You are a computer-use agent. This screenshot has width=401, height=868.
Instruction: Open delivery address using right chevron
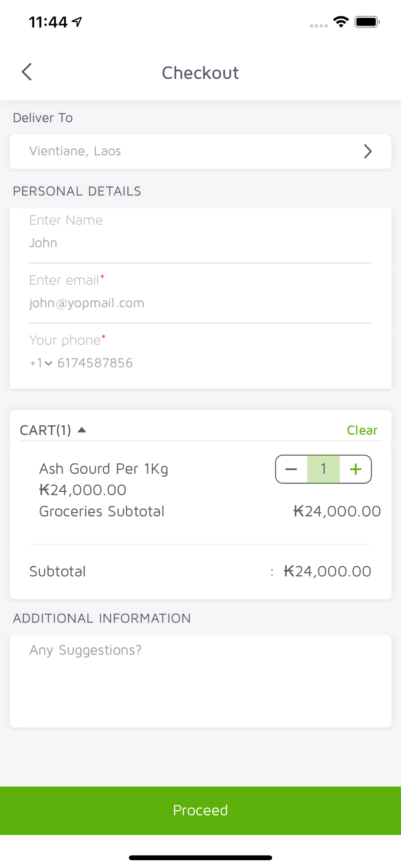[368, 151]
